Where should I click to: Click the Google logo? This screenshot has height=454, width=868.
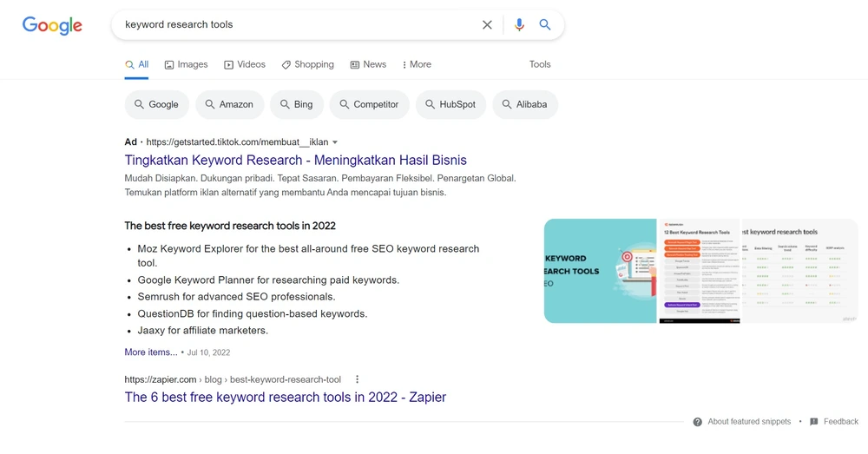52,25
